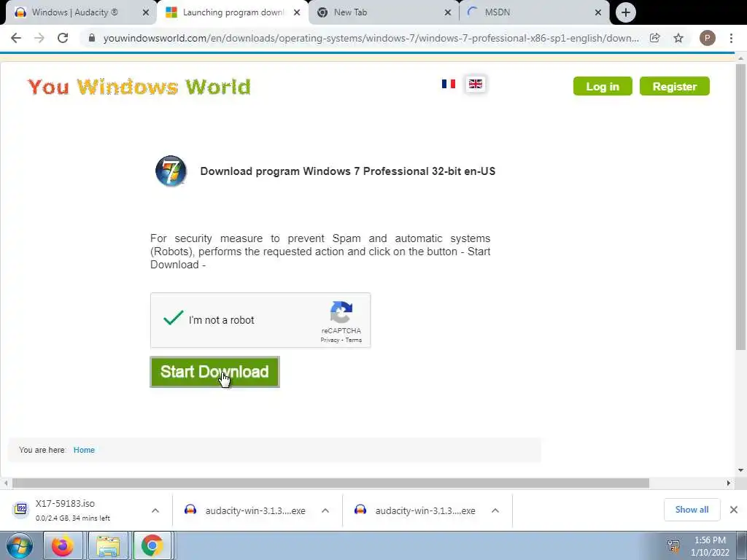Screen dimensions: 747x560
Task: Expand options for X17-59183.iso download
Action: 155,510
